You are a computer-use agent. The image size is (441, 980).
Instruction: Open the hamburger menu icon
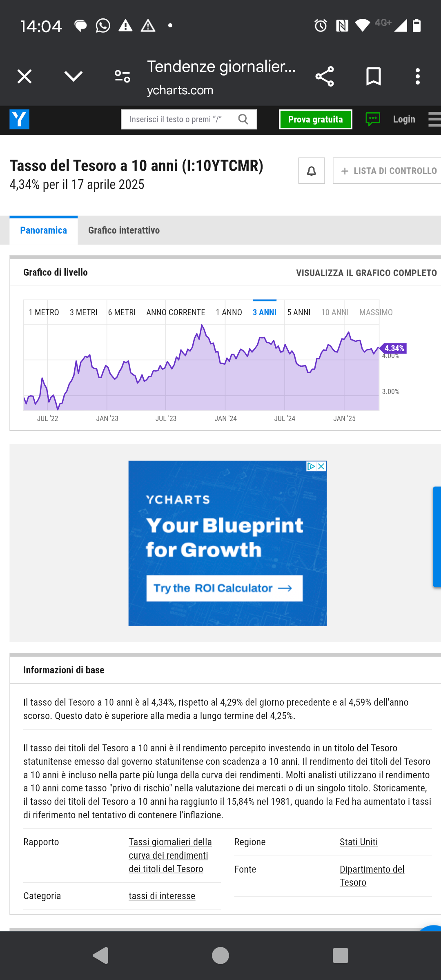point(434,119)
